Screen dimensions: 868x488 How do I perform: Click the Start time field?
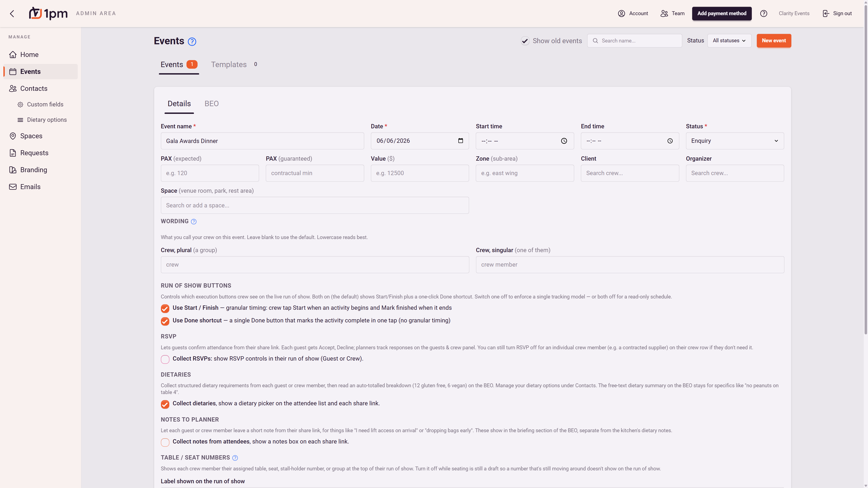525,141
